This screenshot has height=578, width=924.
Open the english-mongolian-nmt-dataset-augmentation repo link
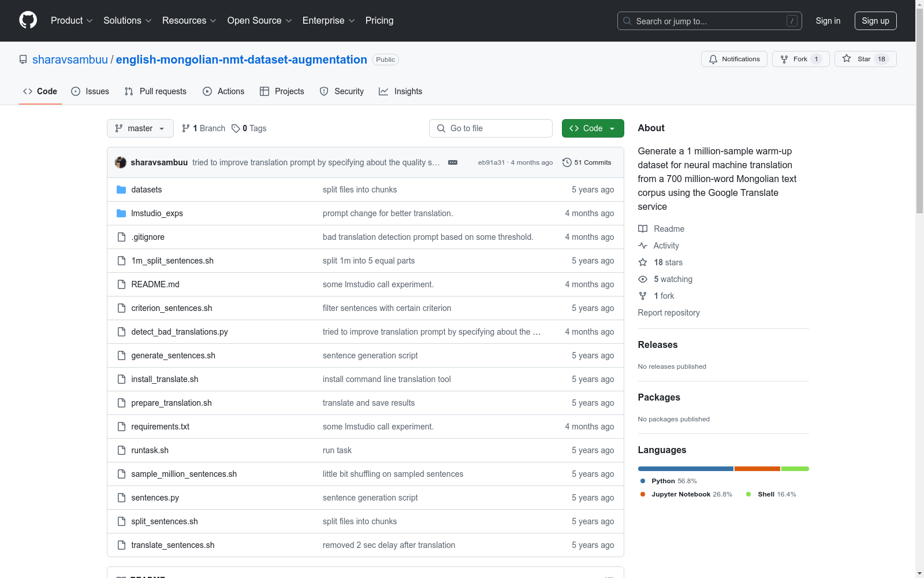point(241,60)
